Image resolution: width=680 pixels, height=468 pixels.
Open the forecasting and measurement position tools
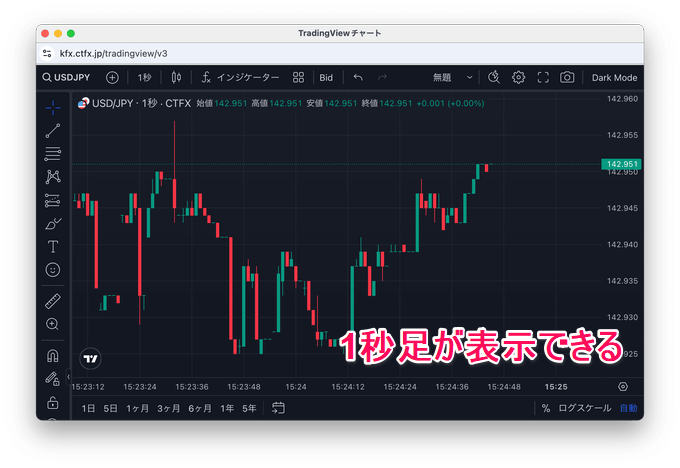click(x=53, y=200)
